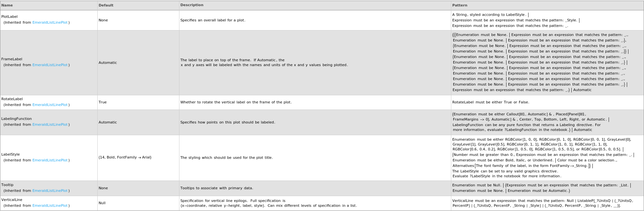Click the EmeraldListLinePlot link under VerticalLine

(50, 206)
